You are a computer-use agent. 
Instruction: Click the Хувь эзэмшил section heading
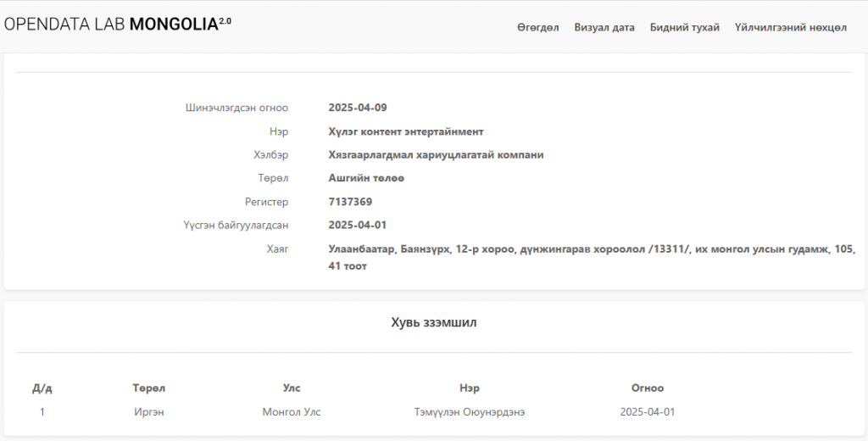(433, 322)
